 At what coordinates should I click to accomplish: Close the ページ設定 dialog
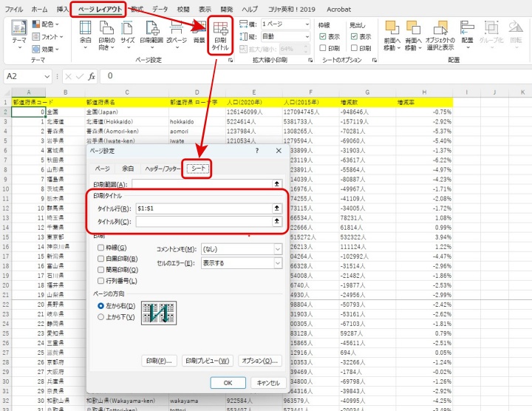pyautogui.click(x=279, y=151)
